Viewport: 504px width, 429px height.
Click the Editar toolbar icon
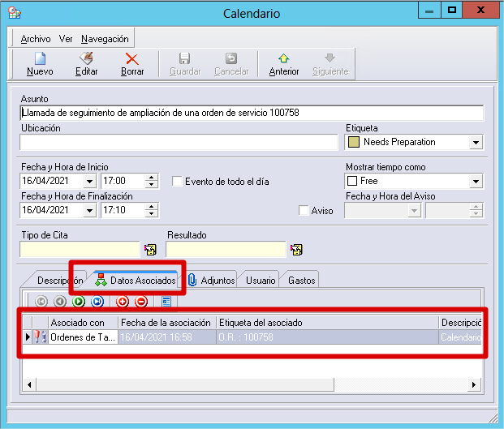[86, 63]
